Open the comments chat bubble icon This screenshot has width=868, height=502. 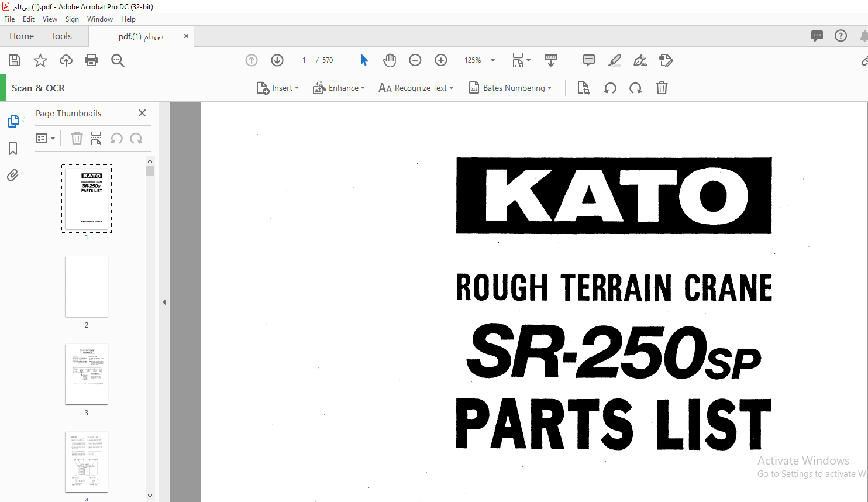click(817, 36)
